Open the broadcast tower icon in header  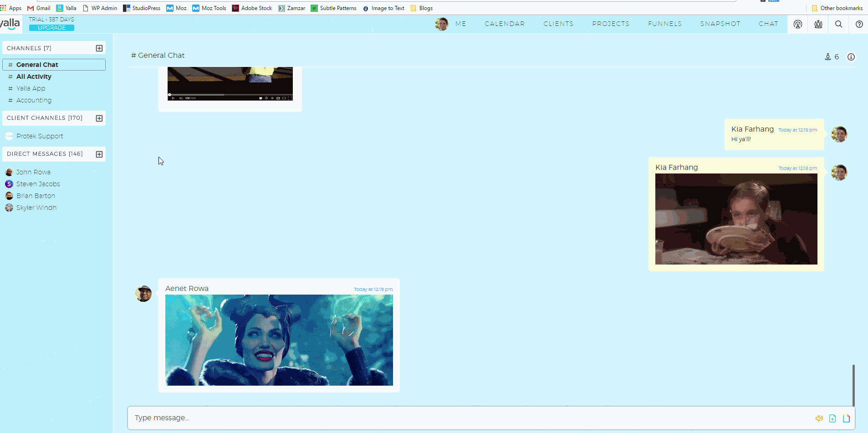(797, 24)
